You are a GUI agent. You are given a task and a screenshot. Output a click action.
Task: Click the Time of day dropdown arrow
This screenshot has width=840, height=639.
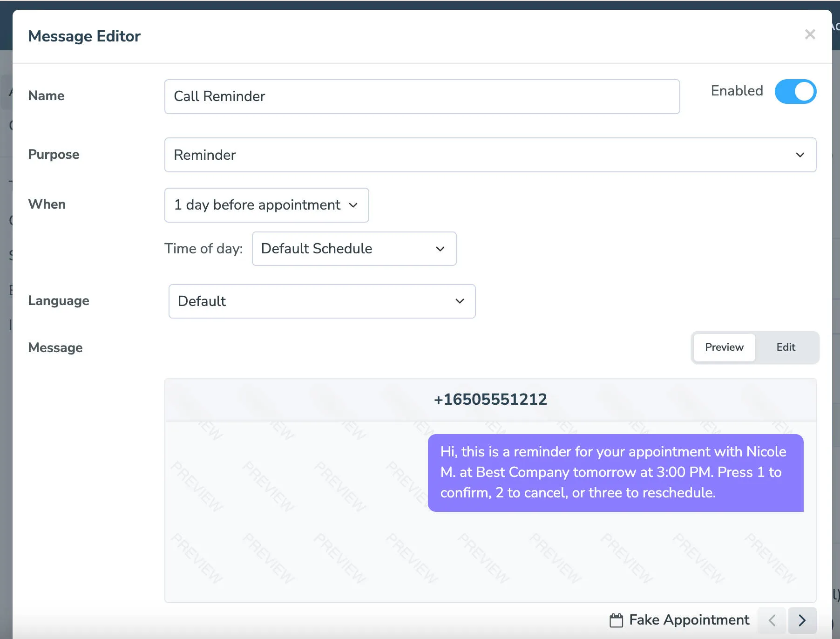click(440, 249)
